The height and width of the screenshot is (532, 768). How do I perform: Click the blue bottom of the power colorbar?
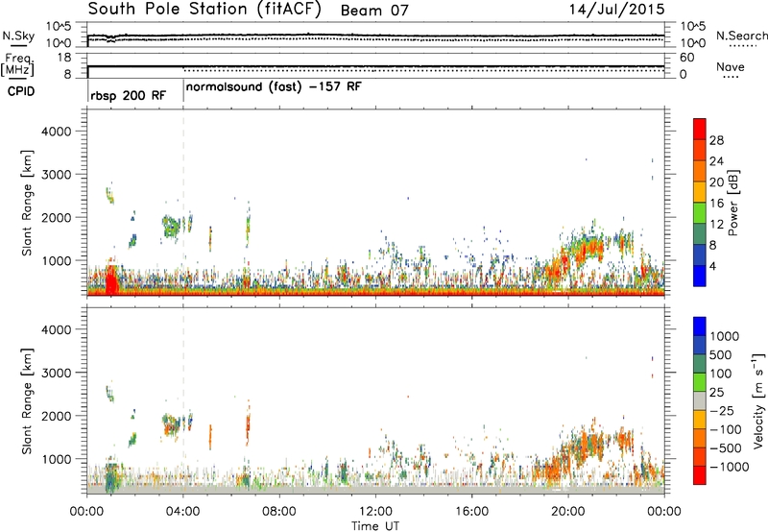[x=700, y=276]
